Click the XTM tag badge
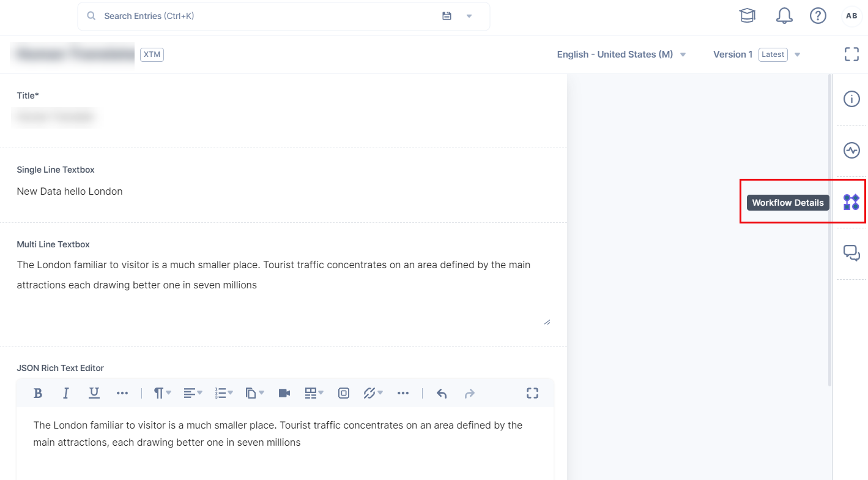The width and height of the screenshot is (868, 480). coord(152,54)
